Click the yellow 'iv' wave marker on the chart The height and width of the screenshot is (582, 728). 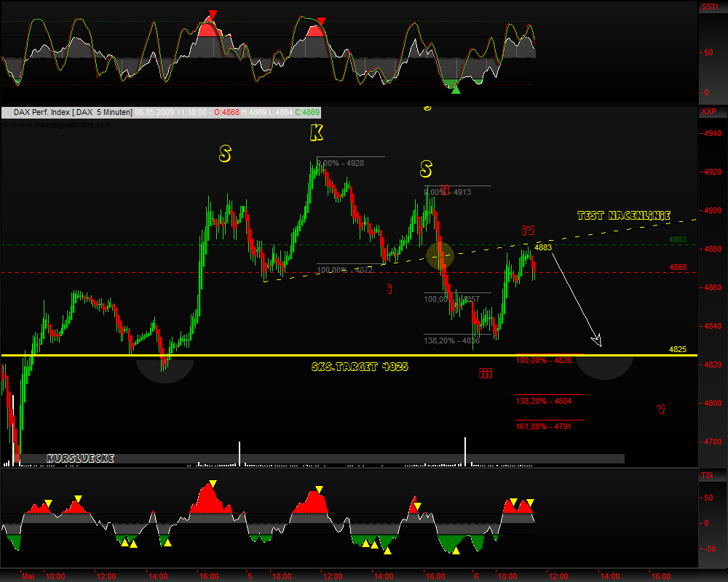point(528,230)
